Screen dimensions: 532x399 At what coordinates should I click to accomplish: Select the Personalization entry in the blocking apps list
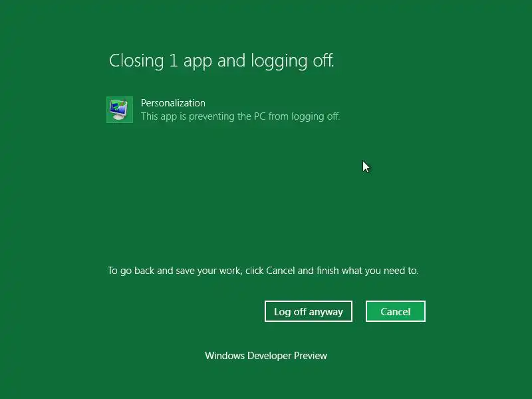coord(223,110)
